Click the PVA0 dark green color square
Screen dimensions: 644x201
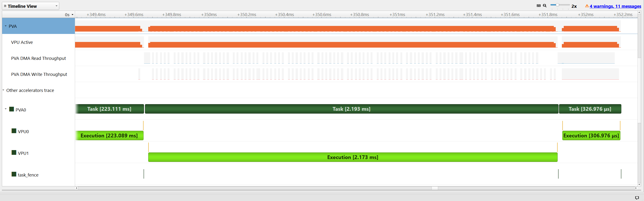[12, 109]
